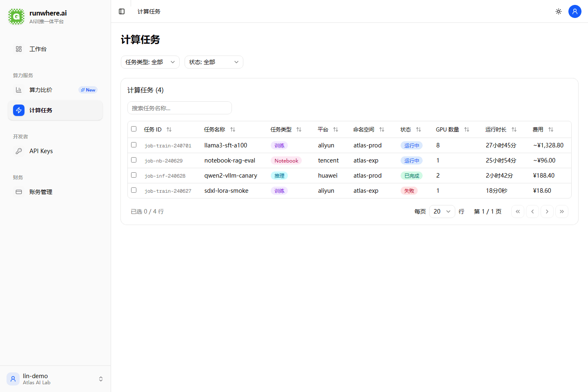
Task: Click task name llama3-sft-a100
Action: (x=226, y=145)
